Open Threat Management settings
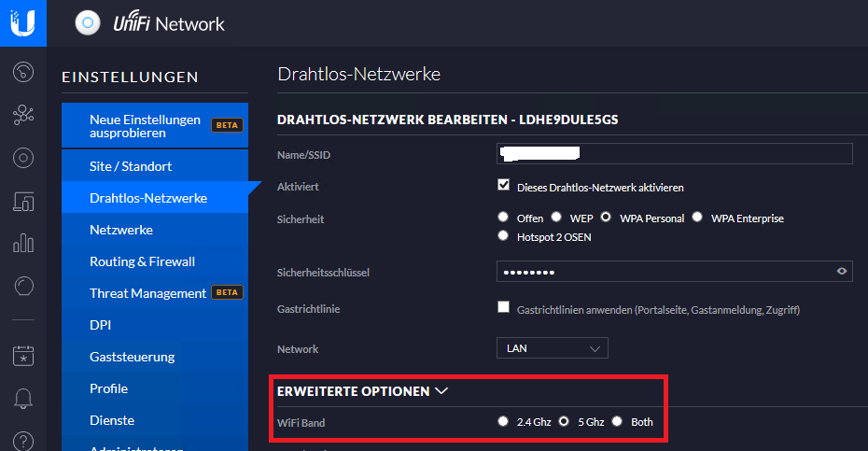868x451 pixels. coord(147,293)
